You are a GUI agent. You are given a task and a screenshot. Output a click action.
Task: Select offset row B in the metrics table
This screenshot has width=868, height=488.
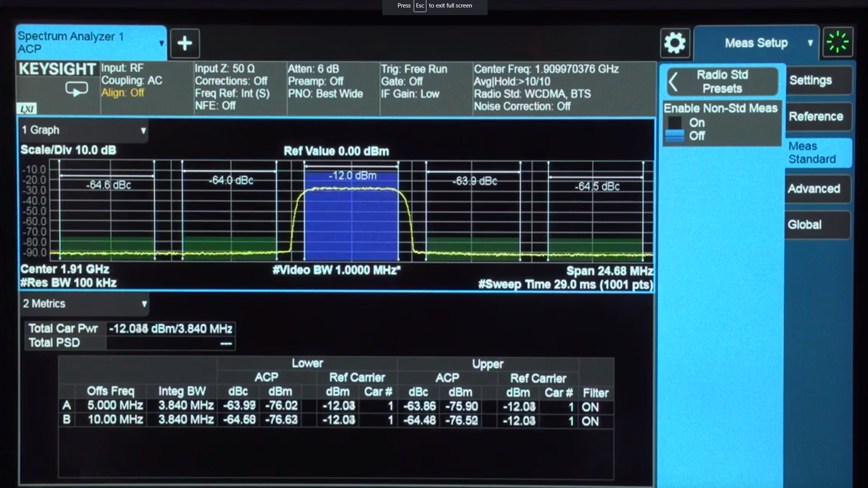[66, 420]
